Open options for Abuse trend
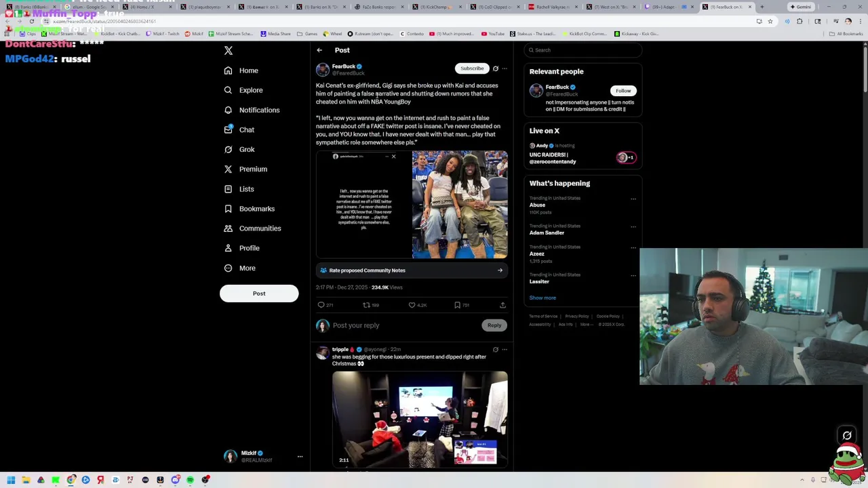The image size is (868, 488). click(x=633, y=199)
